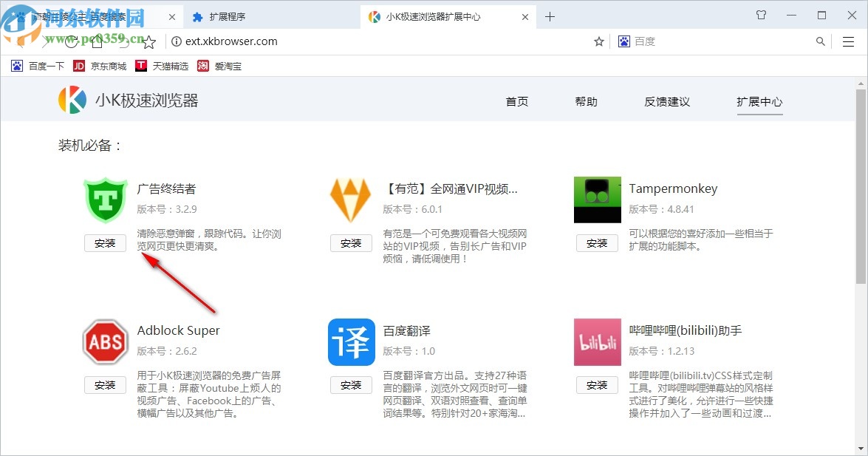Click the refresh page icon
Image resolution: width=868 pixels, height=456 pixels.
coord(71,41)
